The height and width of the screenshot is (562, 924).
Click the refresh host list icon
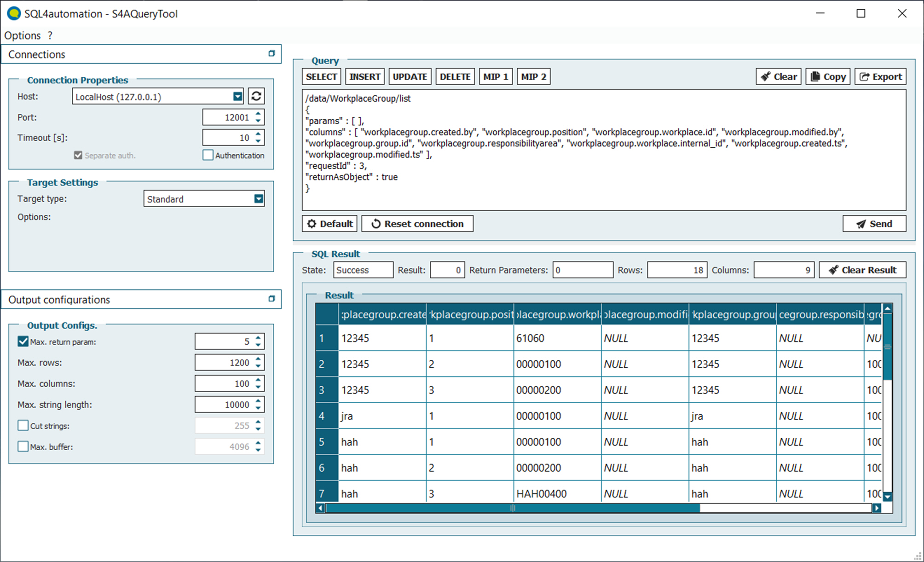click(x=256, y=96)
